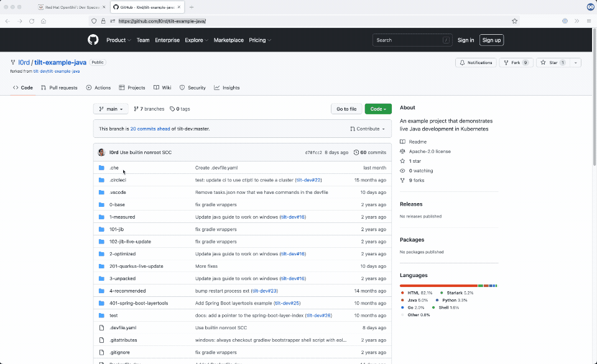Open the Code tab

point(23,88)
